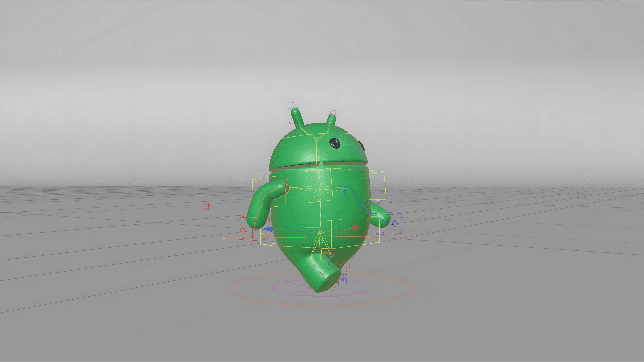
Task: Select the wireframe sphere atop the right antenna
Action: click(x=333, y=113)
